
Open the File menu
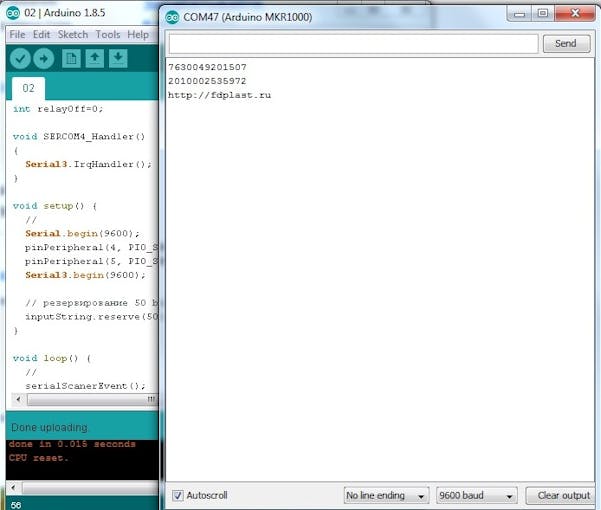[x=17, y=34]
